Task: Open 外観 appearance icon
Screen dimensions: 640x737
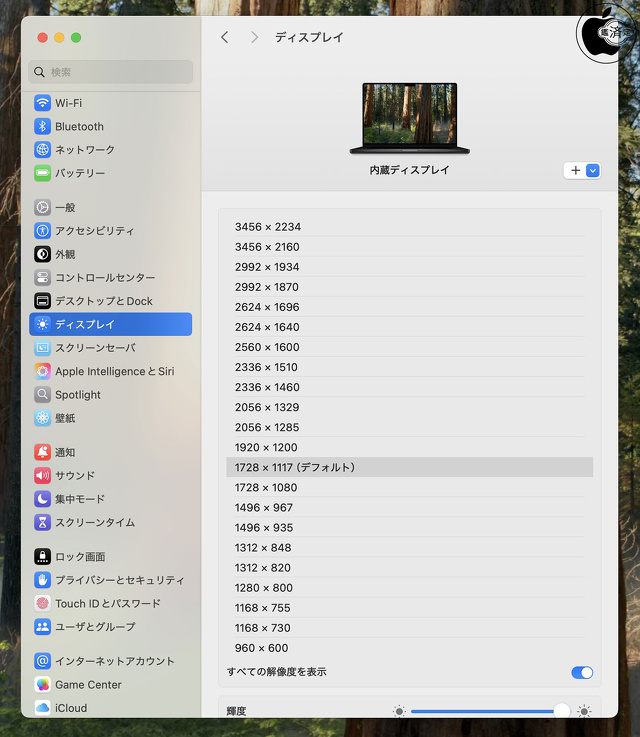Action: pos(42,254)
